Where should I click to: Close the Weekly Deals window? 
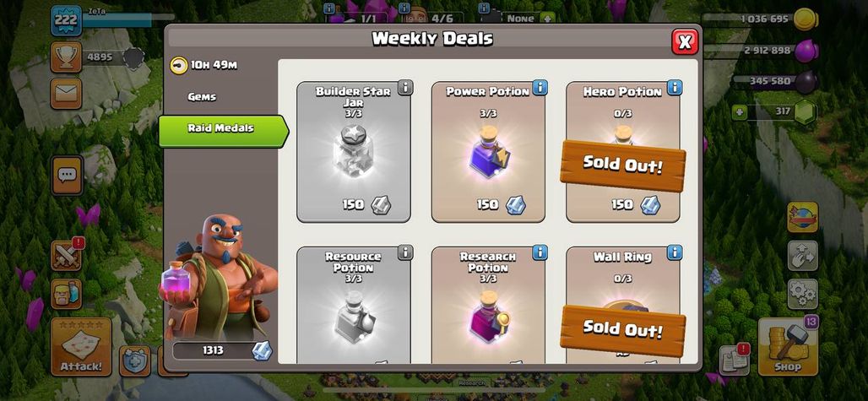tap(685, 42)
